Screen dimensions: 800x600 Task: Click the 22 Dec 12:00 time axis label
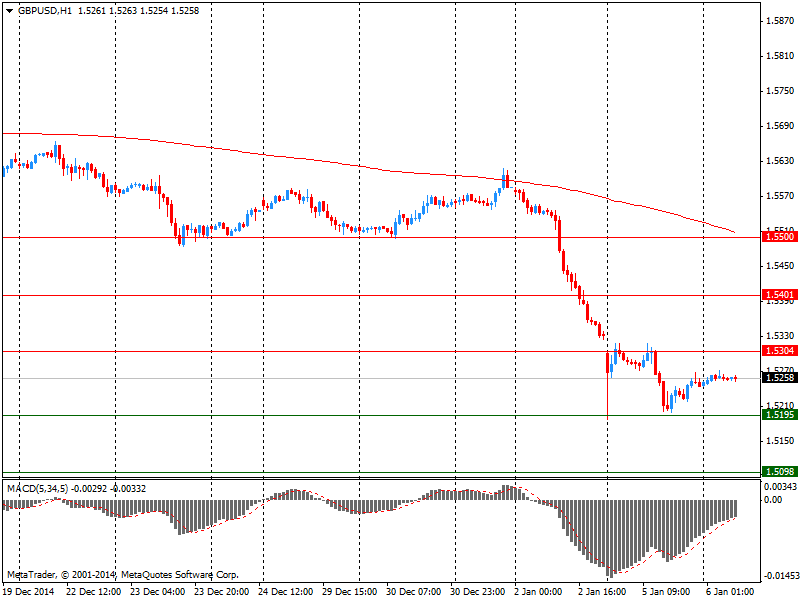point(94,592)
